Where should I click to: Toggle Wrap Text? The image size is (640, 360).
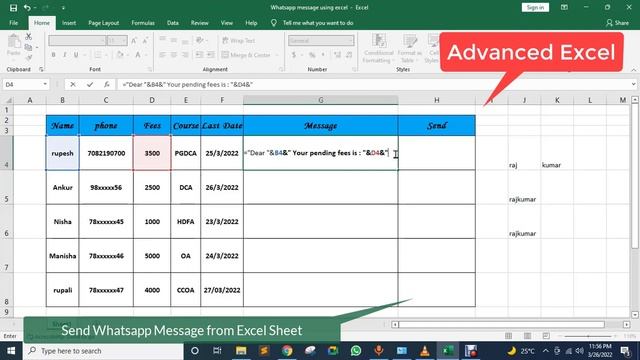[x=239, y=40]
